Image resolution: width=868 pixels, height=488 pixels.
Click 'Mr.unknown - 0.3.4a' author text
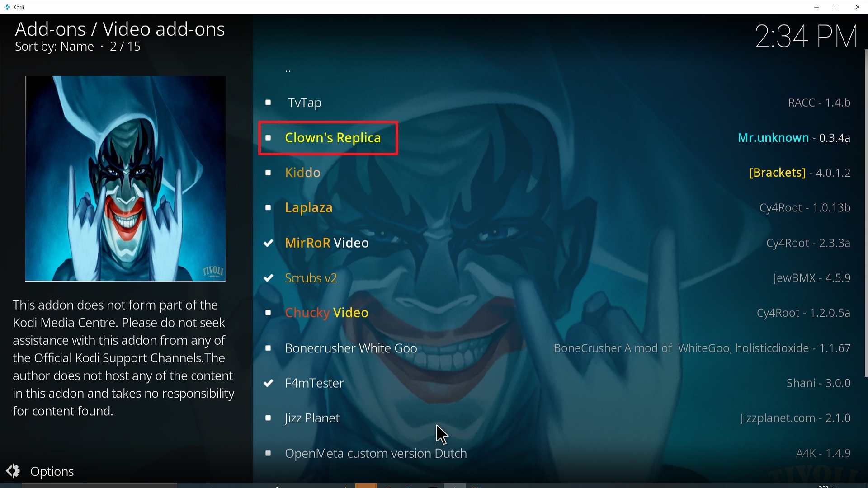pyautogui.click(x=794, y=138)
